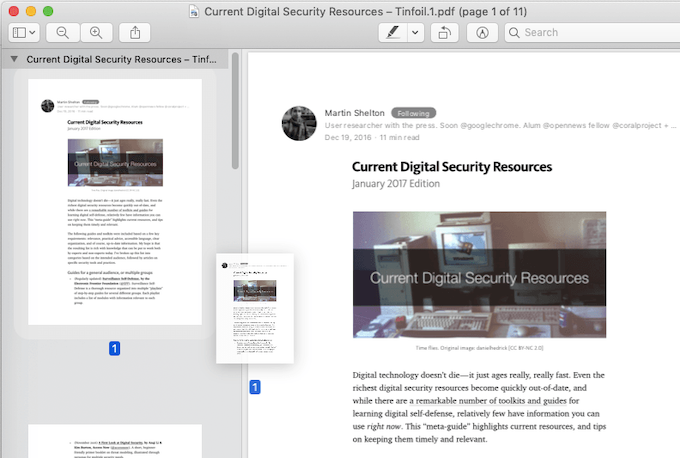Focus the Search field

pos(592,33)
